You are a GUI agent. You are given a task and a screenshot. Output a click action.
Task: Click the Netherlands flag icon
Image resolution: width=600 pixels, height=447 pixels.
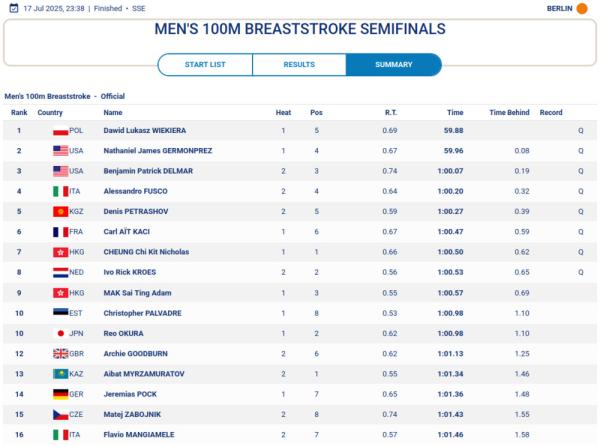[59, 272]
